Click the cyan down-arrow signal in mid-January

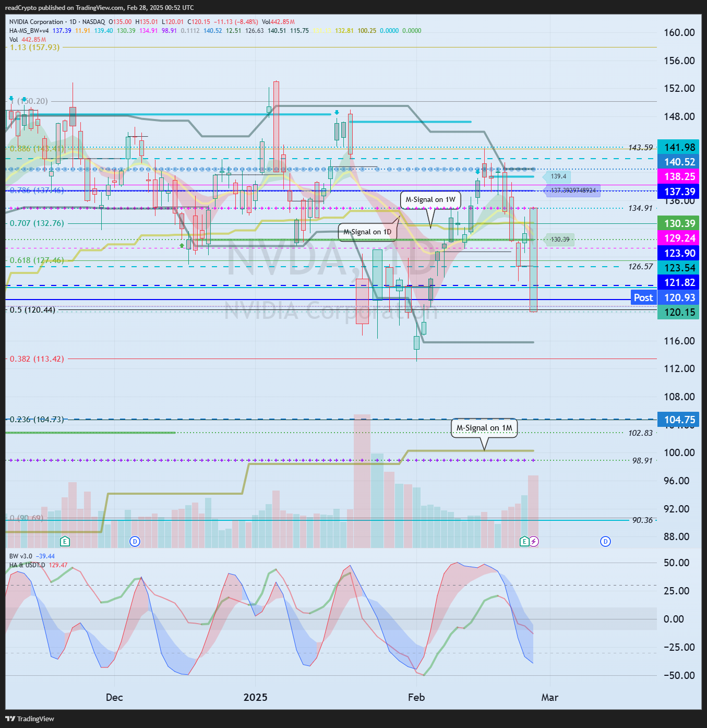337,112
